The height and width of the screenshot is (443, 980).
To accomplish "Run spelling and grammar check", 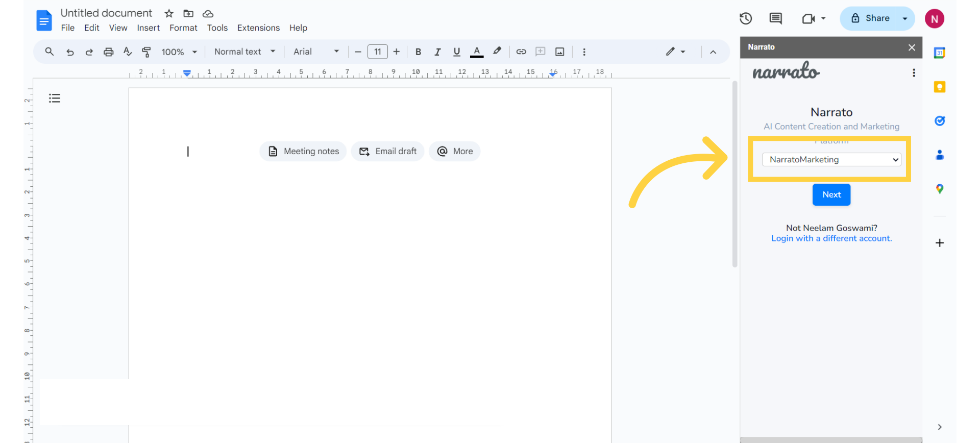I will pos(128,52).
